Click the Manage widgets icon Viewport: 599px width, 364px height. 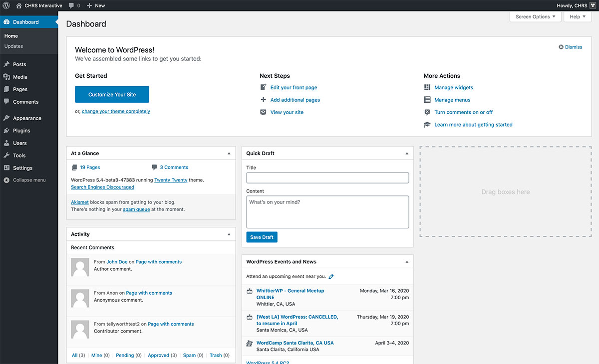(x=427, y=87)
